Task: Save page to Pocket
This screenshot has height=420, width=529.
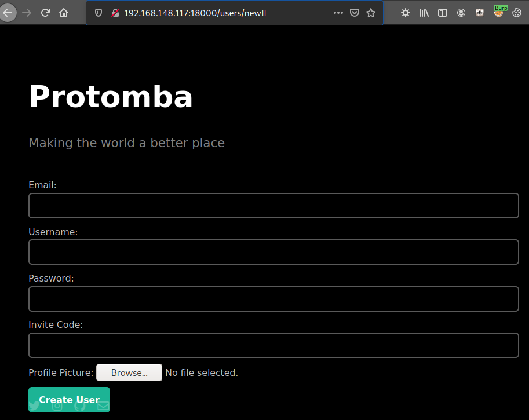Action: tap(354, 13)
